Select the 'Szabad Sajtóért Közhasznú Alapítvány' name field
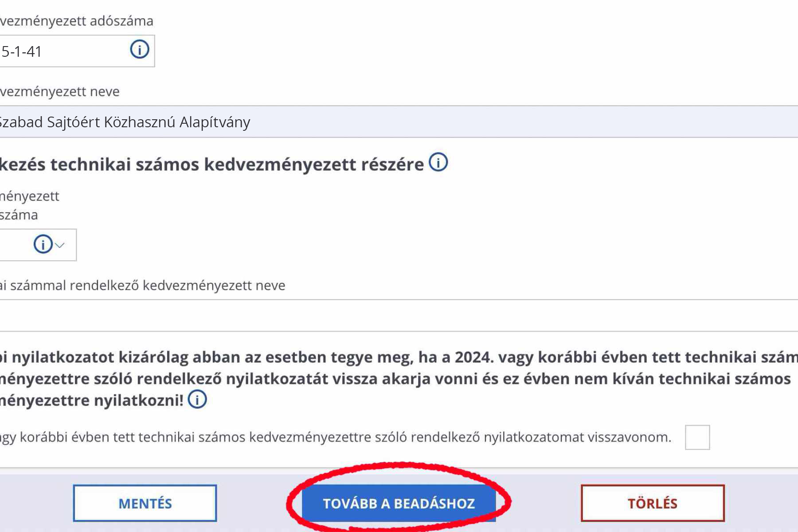 tap(399, 121)
